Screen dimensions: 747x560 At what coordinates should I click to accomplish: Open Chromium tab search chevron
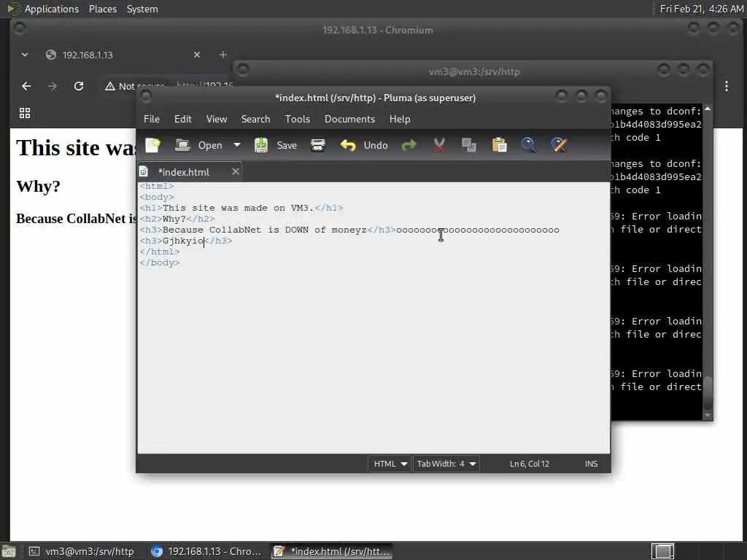pyautogui.click(x=25, y=55)
